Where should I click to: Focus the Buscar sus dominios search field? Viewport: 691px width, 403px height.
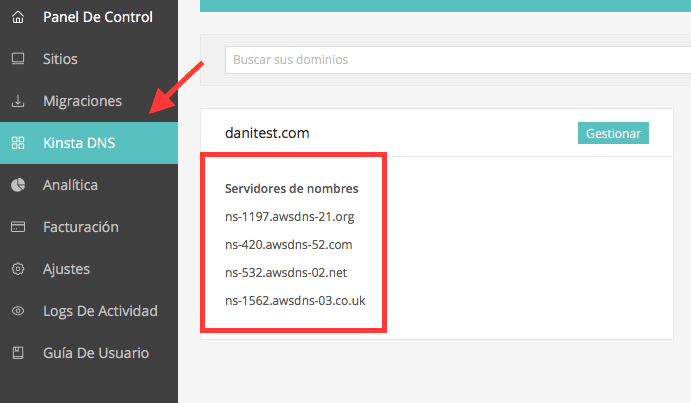[458, 60]
